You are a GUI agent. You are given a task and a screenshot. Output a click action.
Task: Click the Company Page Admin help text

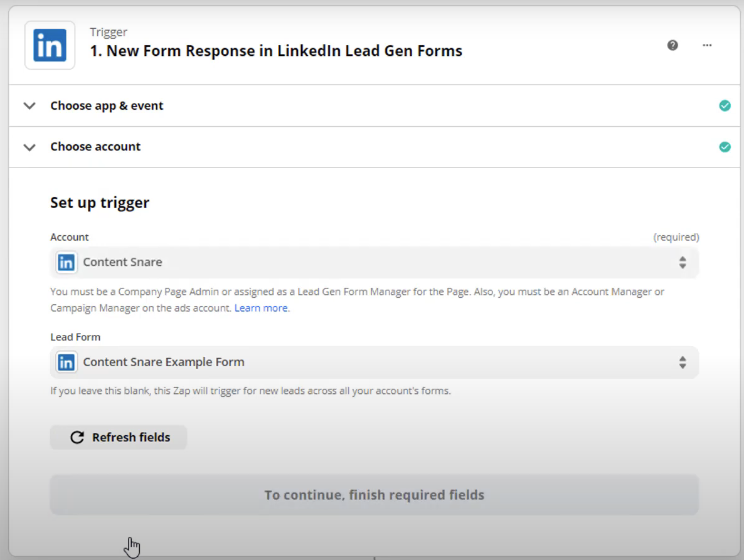click(x=358, y=300)
